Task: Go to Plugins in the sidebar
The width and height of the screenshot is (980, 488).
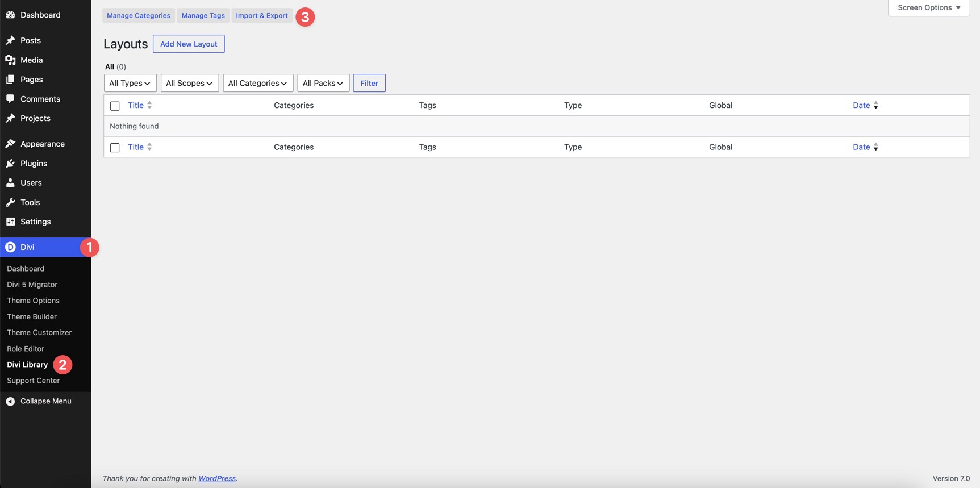Action: pyautogui.click(x=34, y=163)
